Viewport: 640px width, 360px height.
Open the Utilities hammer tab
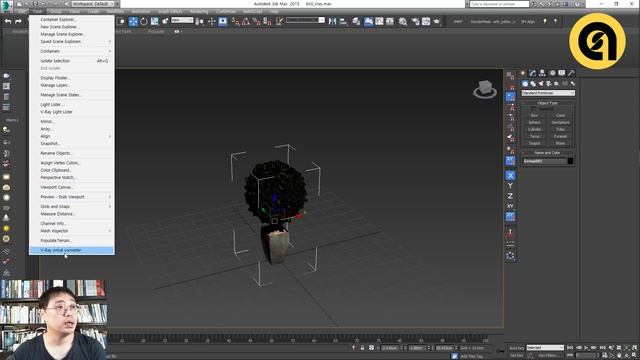click(x=571, y=73)
